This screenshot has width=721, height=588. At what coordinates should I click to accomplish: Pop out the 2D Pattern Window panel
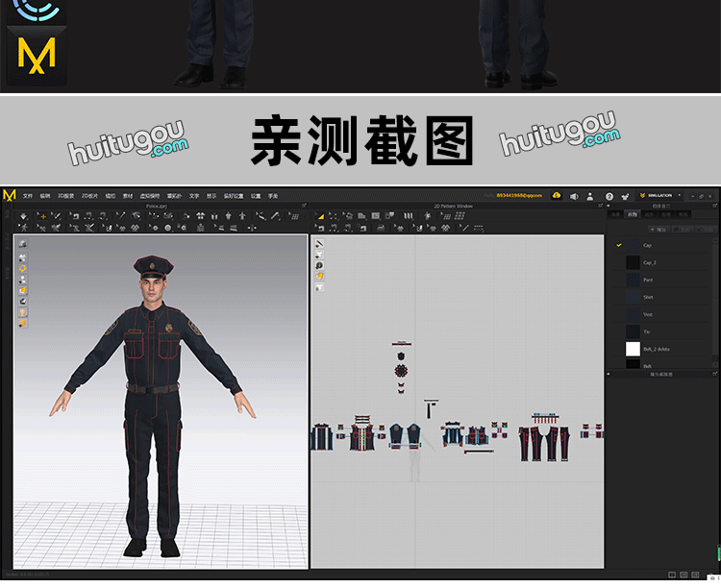point(600,206)
